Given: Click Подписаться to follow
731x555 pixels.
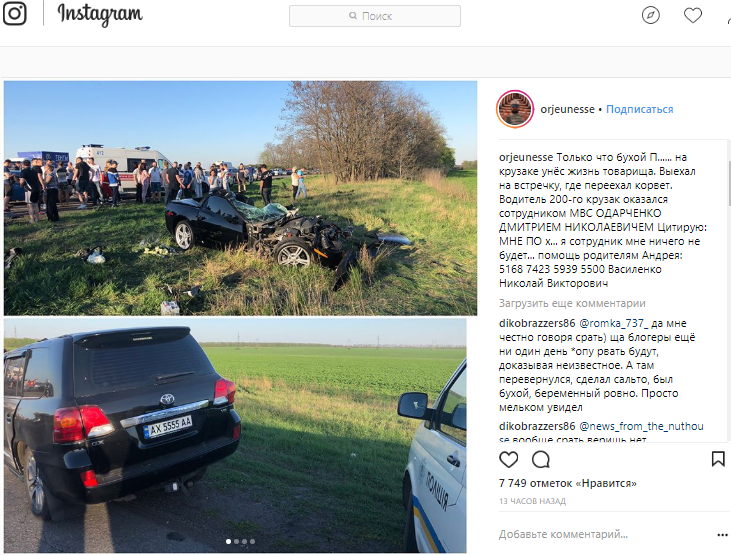Looking at the screenshot, I should click(x=640, y=109).
